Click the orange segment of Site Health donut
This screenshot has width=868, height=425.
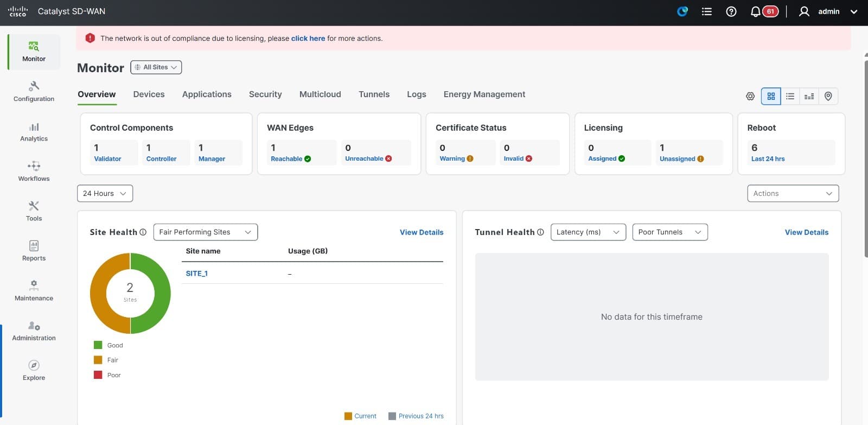tap(98, 293)
